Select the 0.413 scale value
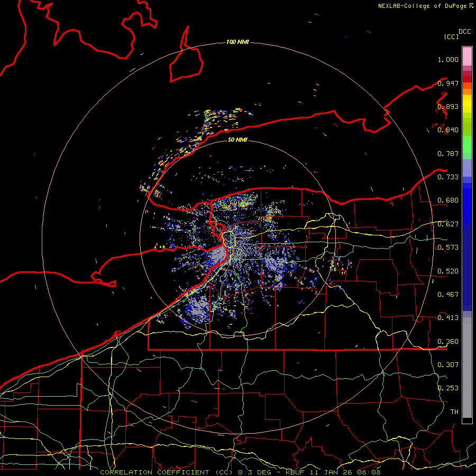 click(448, 318)
